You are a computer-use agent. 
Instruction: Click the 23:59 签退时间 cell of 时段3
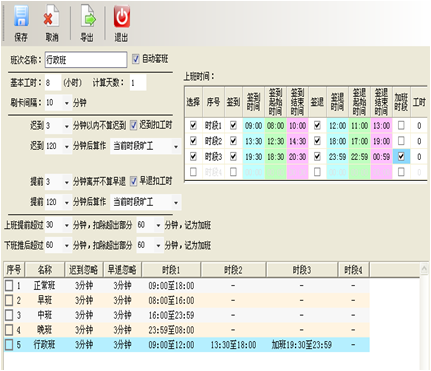[338, 157]
